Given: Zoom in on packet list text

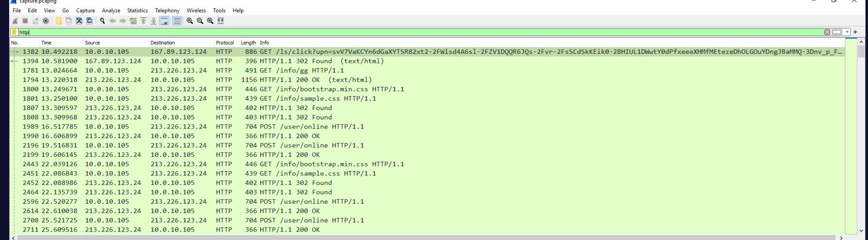Looking at the screenshot, I should tap(190, 21).
